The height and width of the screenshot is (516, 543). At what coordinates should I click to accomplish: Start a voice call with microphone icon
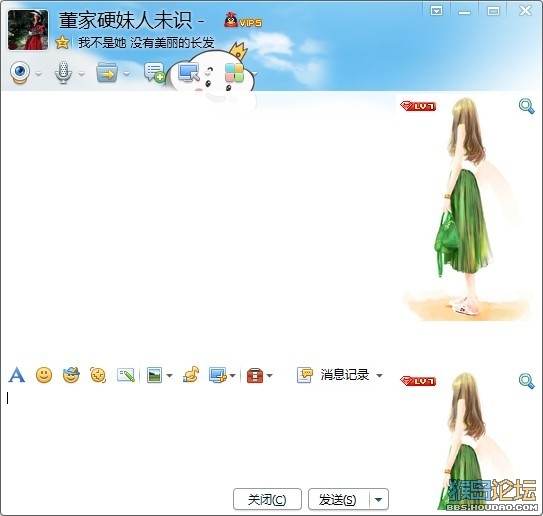[63, 72]
